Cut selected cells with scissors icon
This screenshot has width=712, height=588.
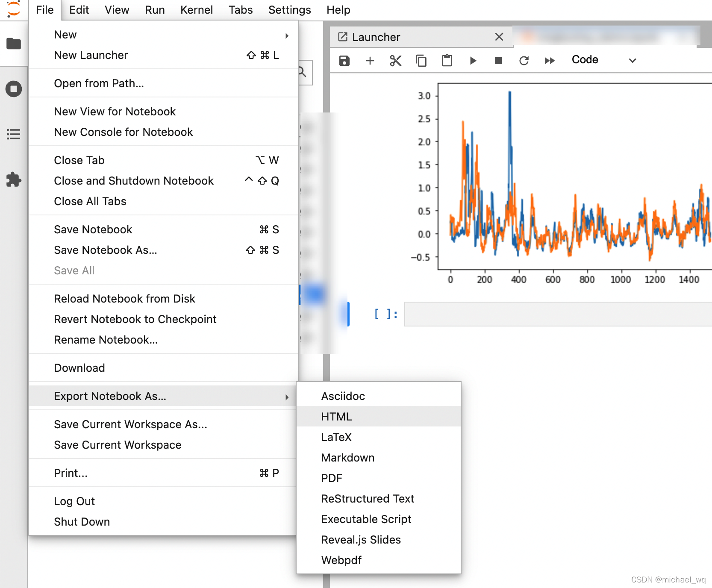pyautogui.click(x=396, y=61)
